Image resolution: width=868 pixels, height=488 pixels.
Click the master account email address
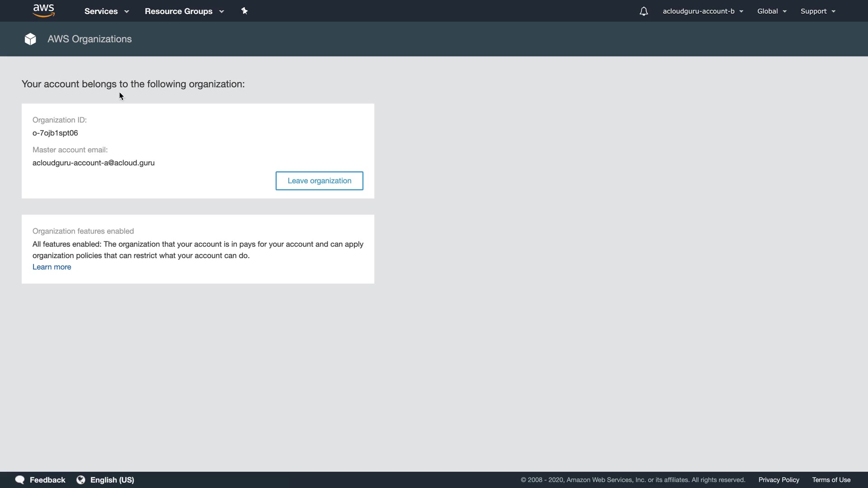click(x=94, y=163)
